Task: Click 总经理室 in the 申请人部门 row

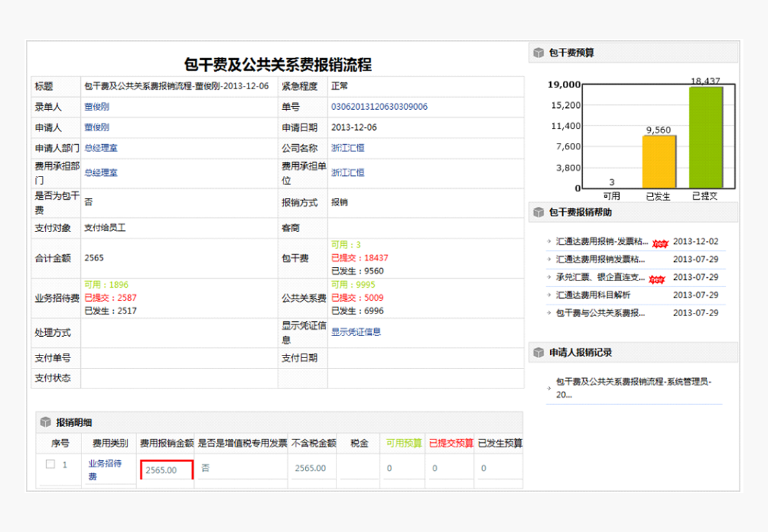Action: (101, 148)
